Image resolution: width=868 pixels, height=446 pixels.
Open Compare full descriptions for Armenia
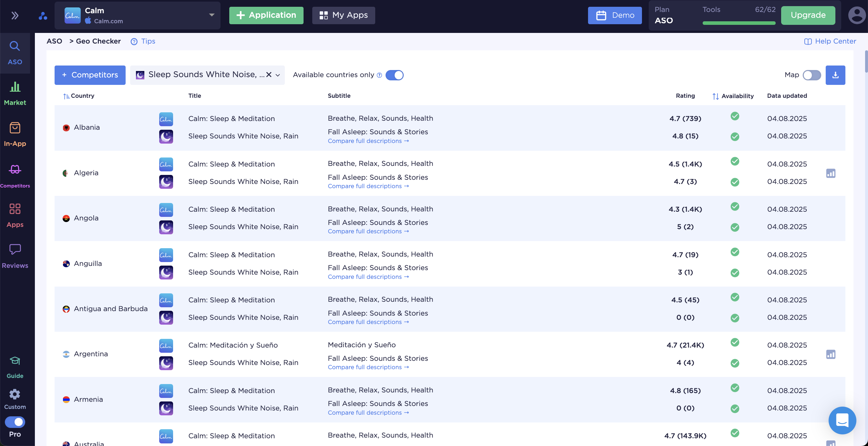(x=368, y=412)
